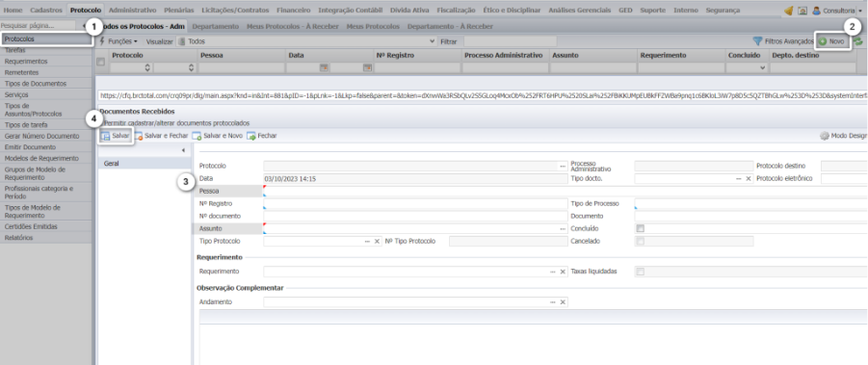
Task: Click the Salvar button
Action: [117, 136]
